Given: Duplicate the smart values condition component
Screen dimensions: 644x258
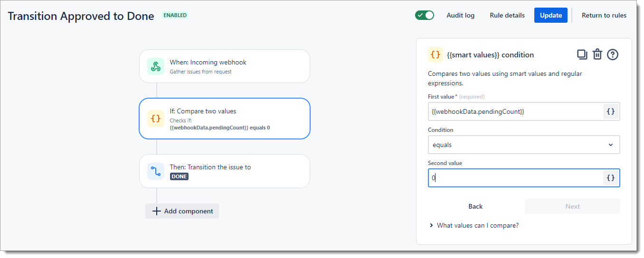Looking at the screenshot, I should (x=582, y=55).
